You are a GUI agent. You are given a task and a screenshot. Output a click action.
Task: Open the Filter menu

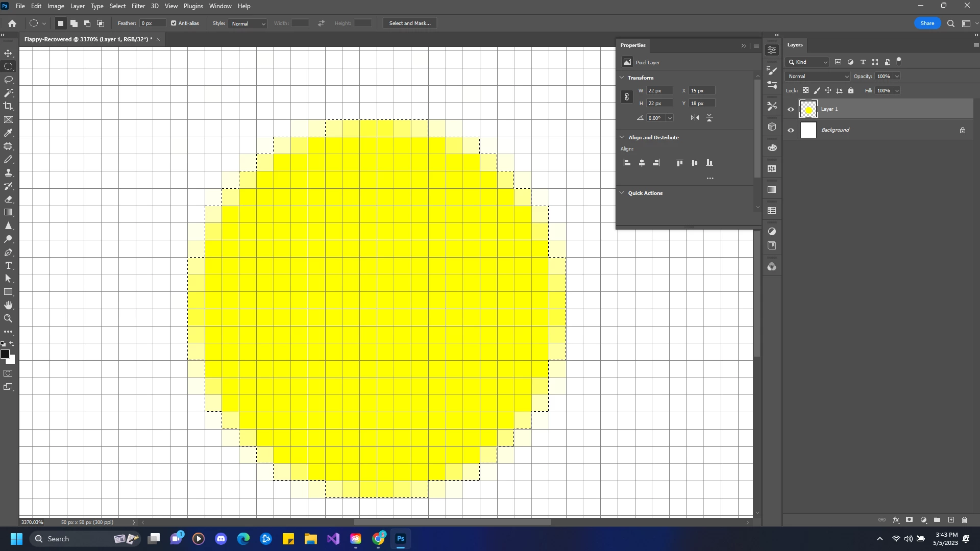(x=138, y=6)
